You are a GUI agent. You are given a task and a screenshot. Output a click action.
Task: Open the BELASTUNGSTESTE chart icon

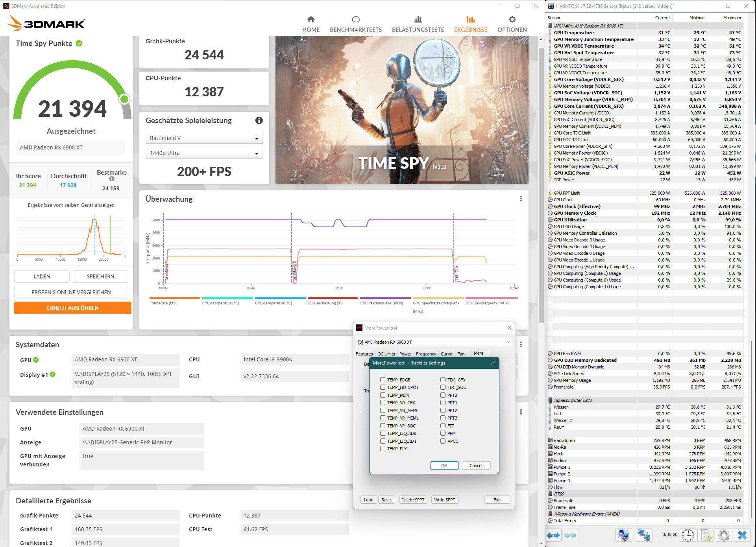(418, 19)
